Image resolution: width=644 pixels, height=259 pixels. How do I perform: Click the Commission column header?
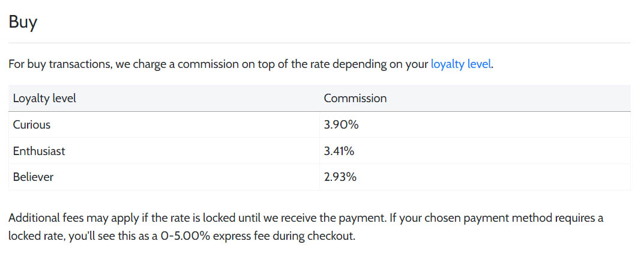point(355,99)
